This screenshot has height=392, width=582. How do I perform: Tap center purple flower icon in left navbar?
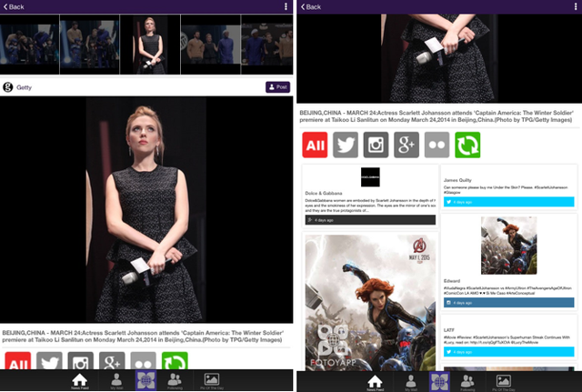tap(145, 381)
